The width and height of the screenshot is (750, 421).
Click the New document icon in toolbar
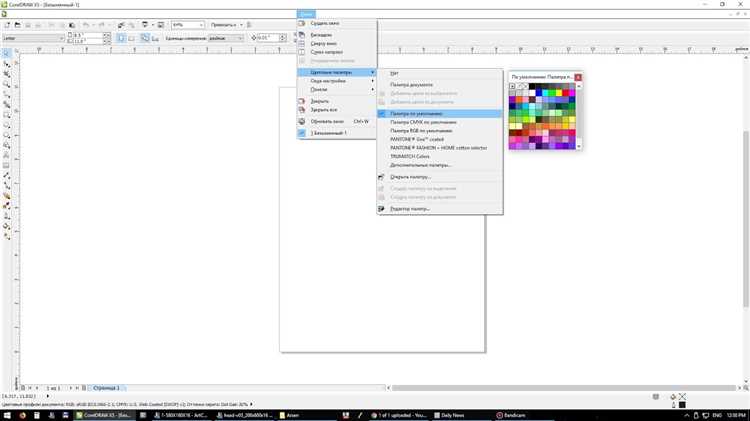(x=7, y=23)
